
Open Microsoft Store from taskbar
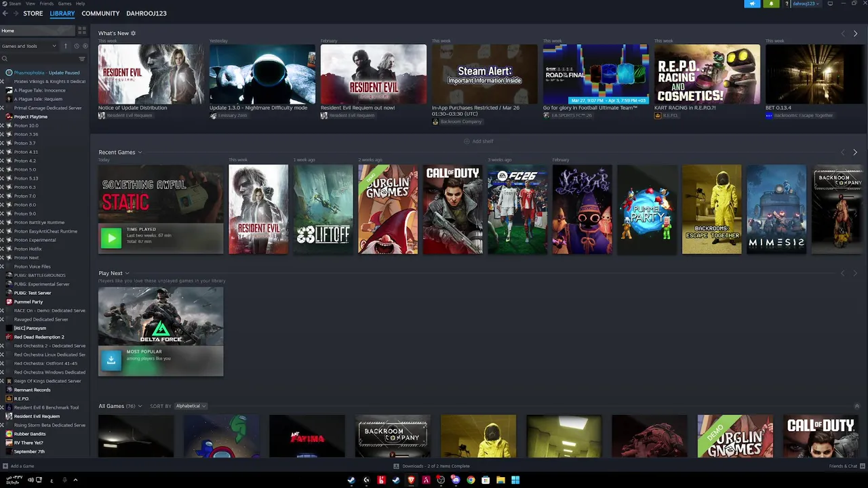(x=486, y=480)
